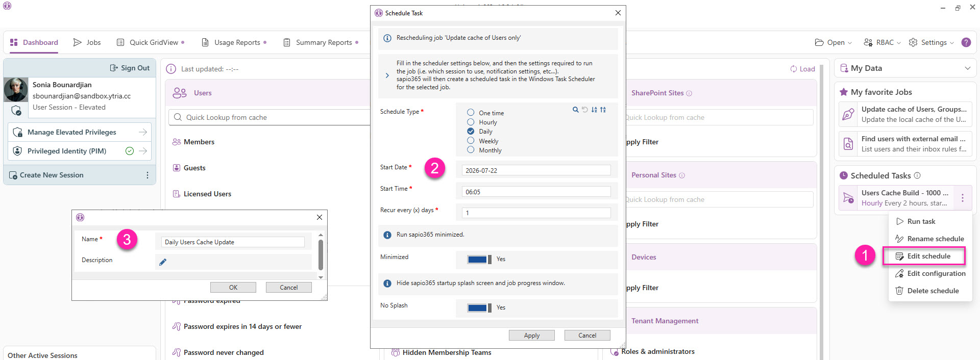Sort Schedule Type options ascending with up-arrow icon
980x360 pixels.
click(x=603, y=110)
